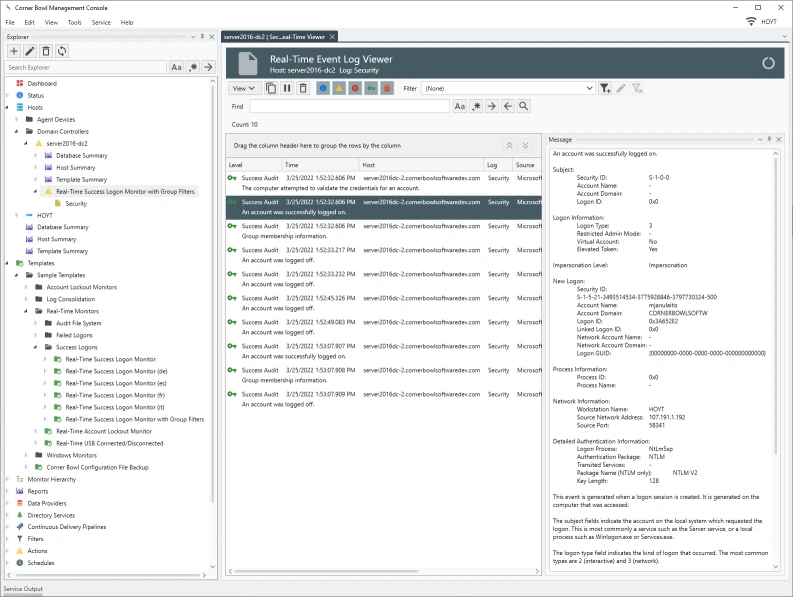Toggle Warning level events filter
The image size is (793, 597).
339,89
